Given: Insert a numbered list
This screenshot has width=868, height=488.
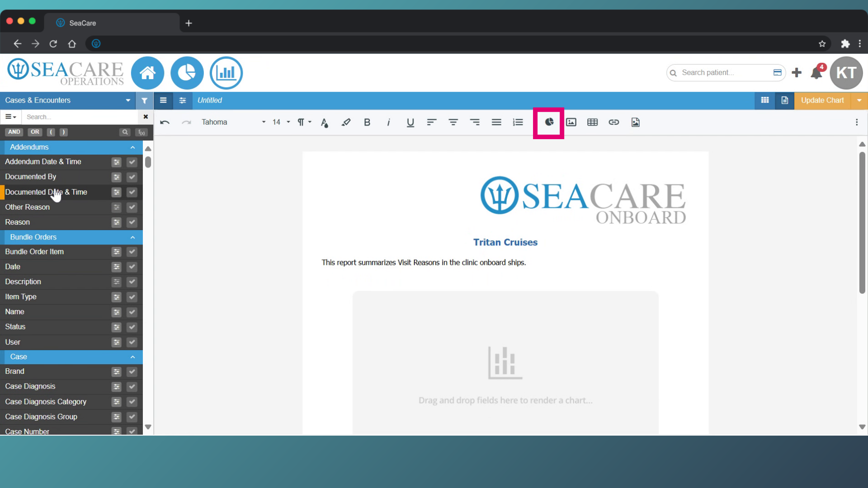Looking at the screenshot, I should point(518,122).
